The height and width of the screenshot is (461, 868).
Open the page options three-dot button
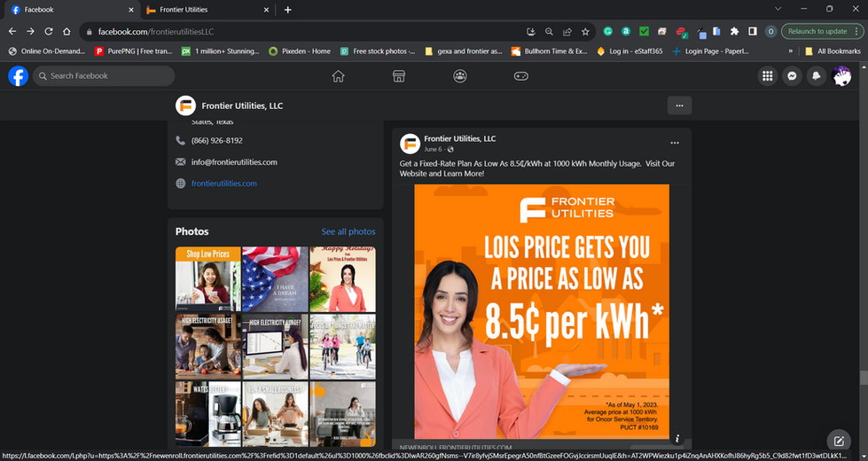679,105
